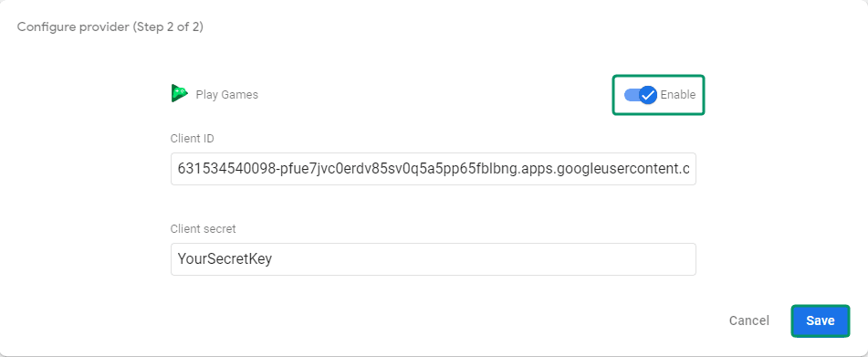Click the light-blue track of the Enable toggle

tap(632, 95)
